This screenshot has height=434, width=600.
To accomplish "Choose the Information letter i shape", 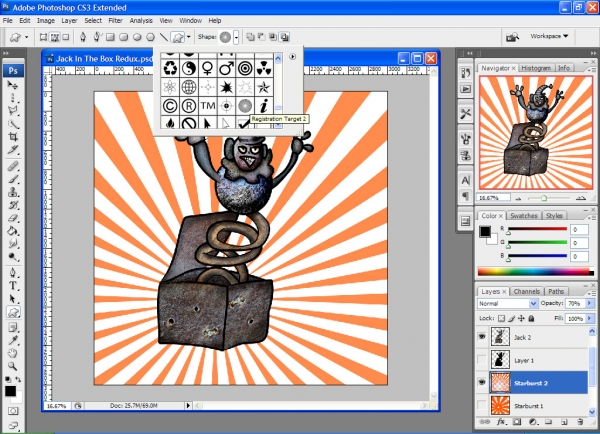I will click(x=264, y=106).
